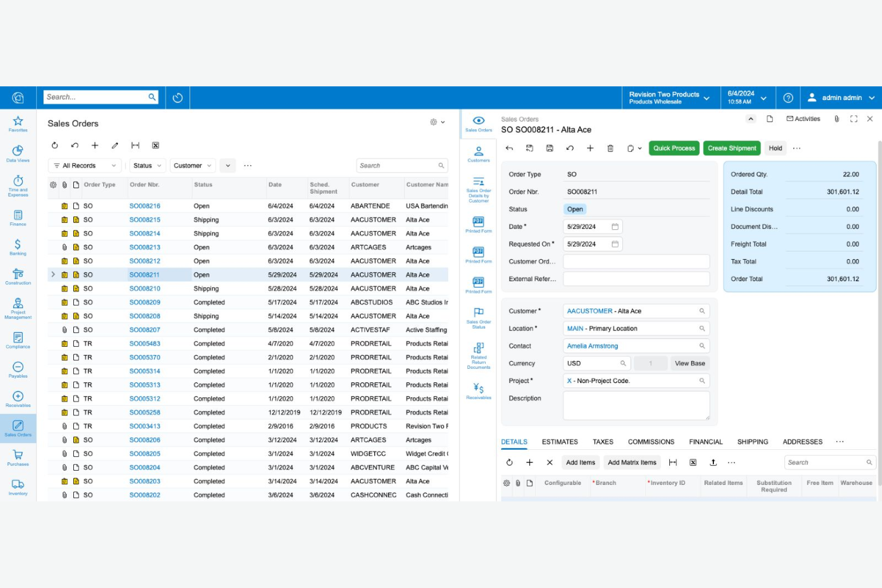882x588 pixels.
Task: Delete the sales order with trash icon
Action: (x=610, y=148)
